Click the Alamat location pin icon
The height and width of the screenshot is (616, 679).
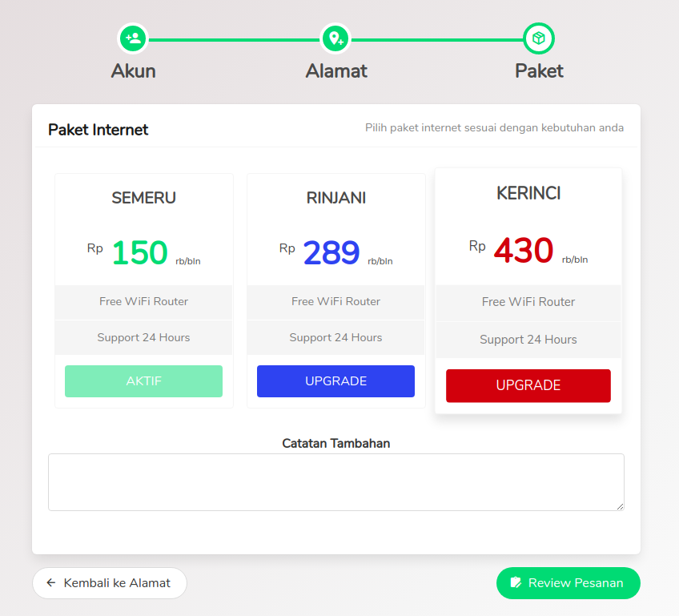(335, 38)
